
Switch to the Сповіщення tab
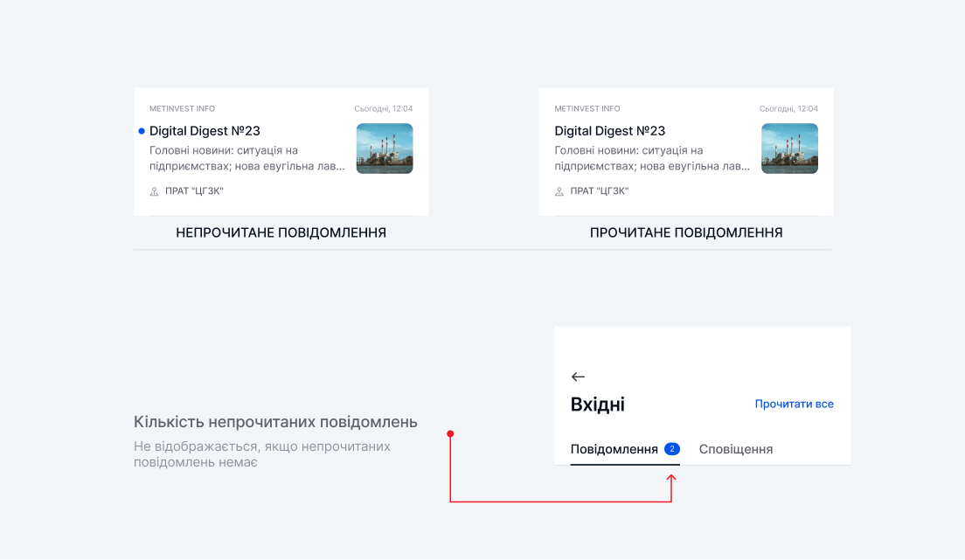[735, 449]
